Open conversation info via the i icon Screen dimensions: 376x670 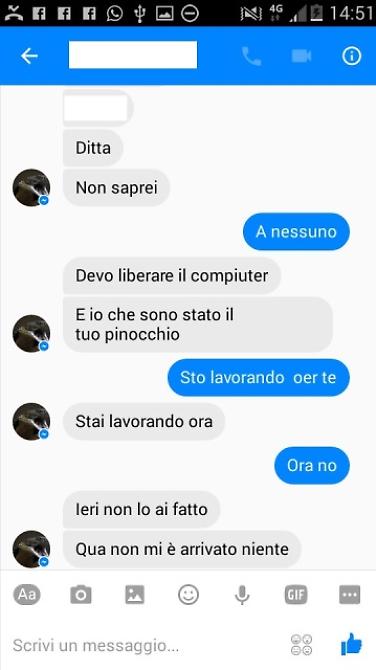(x=352, y=56)
